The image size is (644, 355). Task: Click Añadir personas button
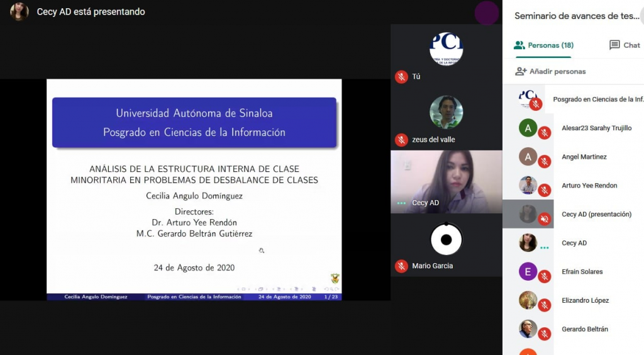(550, 72)
